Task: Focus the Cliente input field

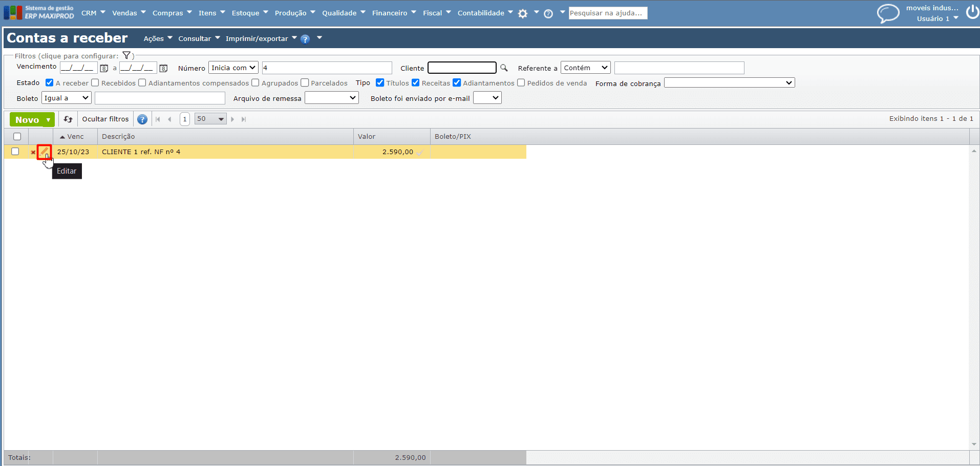Action: tap(462, 68)
